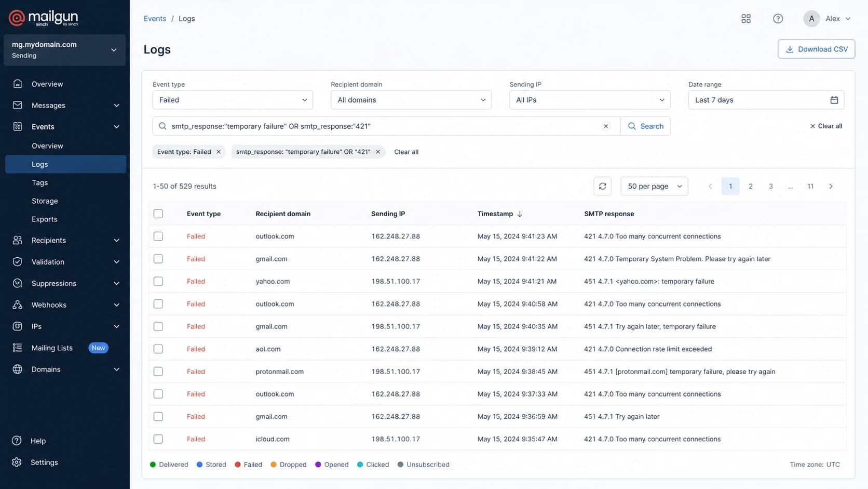Click the green Delivered legend dot
The width and height of the screenshot is (868, 489).
coord(153,465)
